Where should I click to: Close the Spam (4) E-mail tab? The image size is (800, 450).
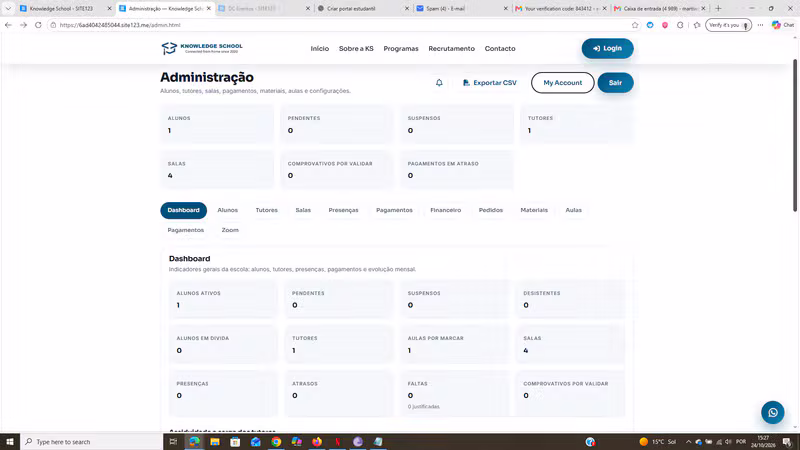[506, 9]
